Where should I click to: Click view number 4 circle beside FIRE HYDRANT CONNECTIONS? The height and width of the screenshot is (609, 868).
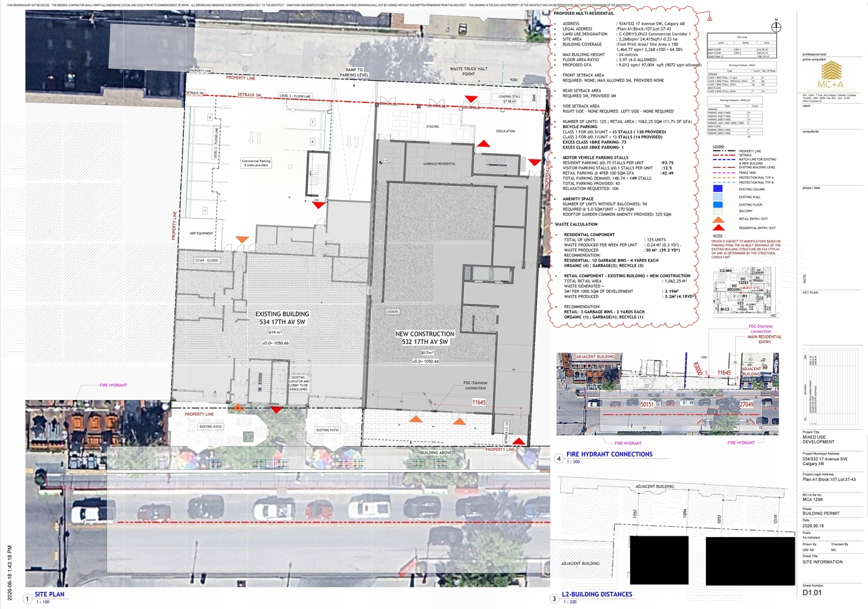(559, 459)
